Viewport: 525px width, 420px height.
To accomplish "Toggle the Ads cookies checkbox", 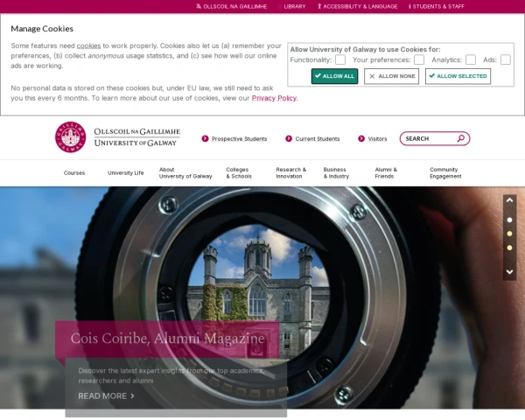I will (x=506, y=59).
